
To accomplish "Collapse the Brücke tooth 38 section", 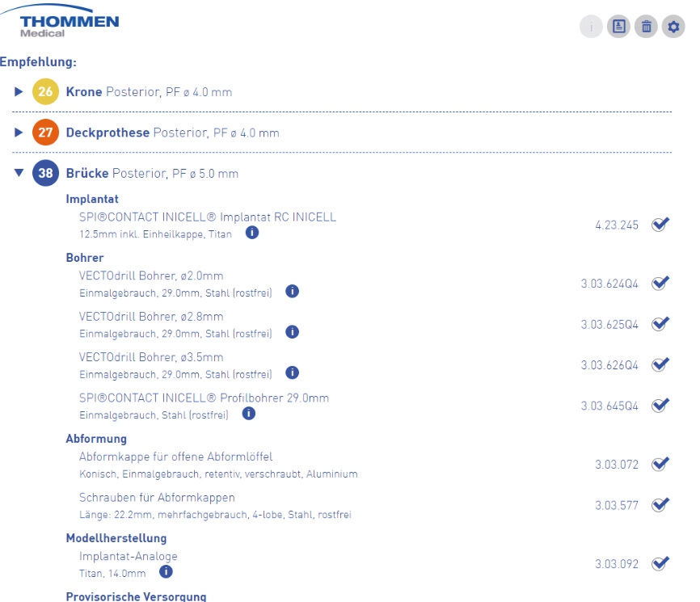I will (19, 173).
